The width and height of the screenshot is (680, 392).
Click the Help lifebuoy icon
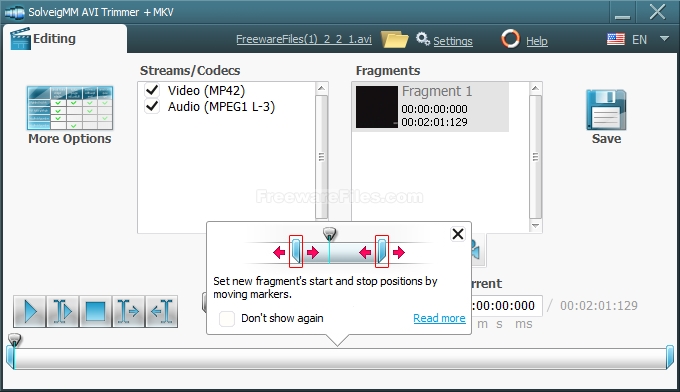510,39
